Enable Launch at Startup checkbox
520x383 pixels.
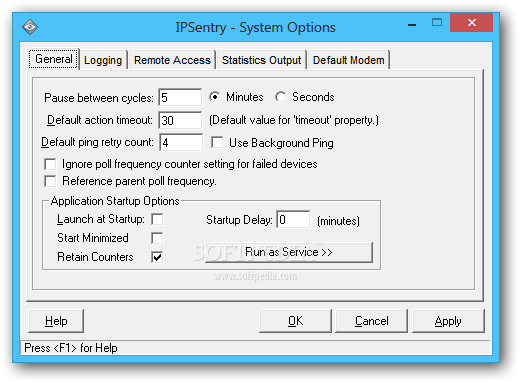157,219
